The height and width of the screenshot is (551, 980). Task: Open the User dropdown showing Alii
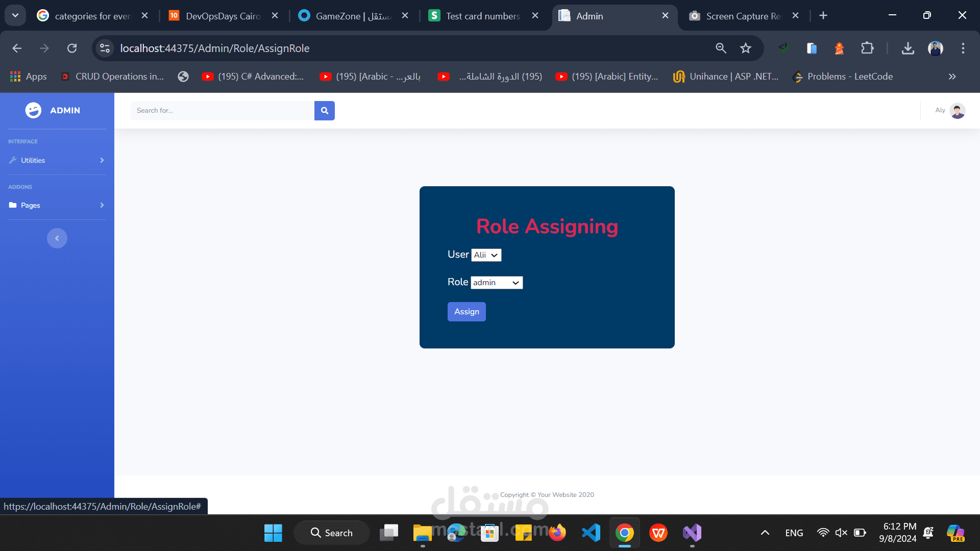tap(486, 255)
